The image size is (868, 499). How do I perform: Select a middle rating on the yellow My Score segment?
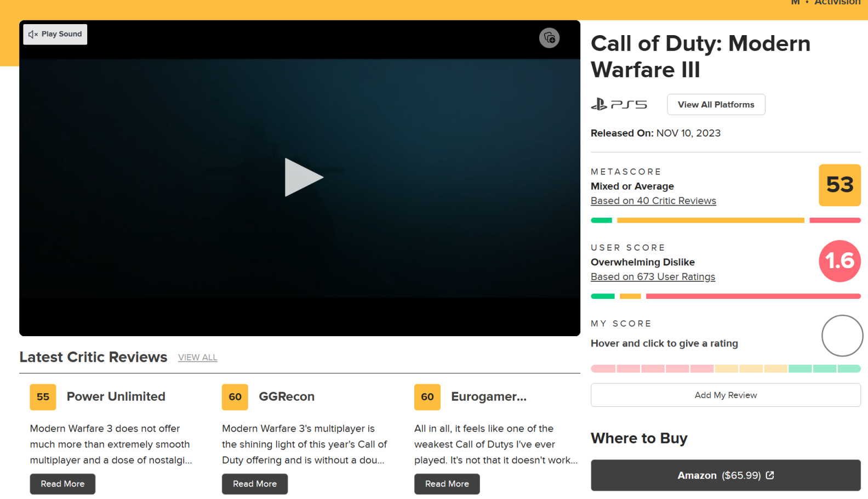pos(751,368)
